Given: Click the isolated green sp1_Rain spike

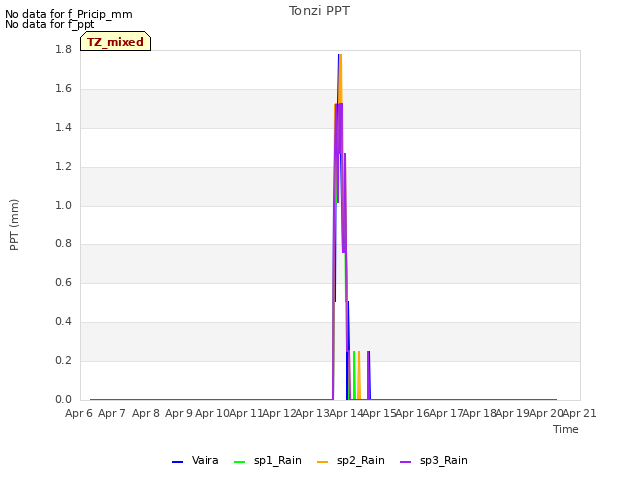Looking at the screenshot, I should click(354, 375).
